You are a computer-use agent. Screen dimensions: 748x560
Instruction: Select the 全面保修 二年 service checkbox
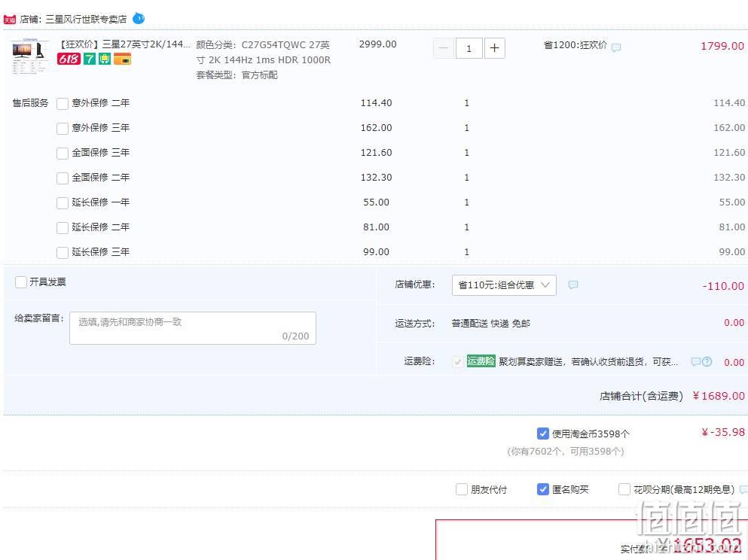(63, 178)
